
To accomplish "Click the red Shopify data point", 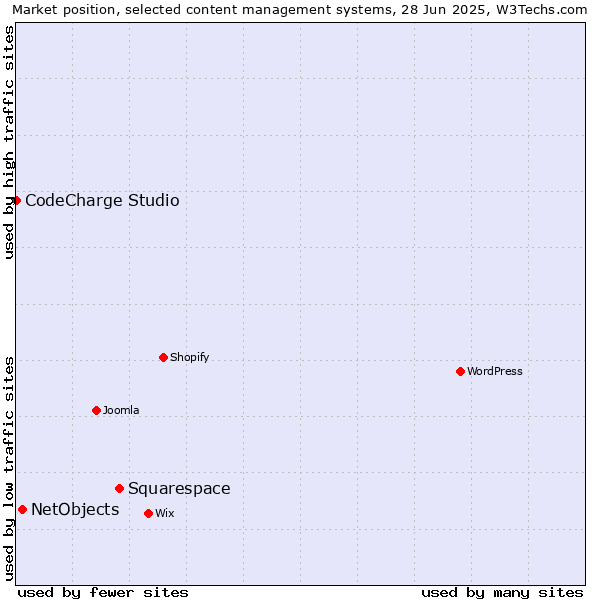I will [x=163, y=357].
